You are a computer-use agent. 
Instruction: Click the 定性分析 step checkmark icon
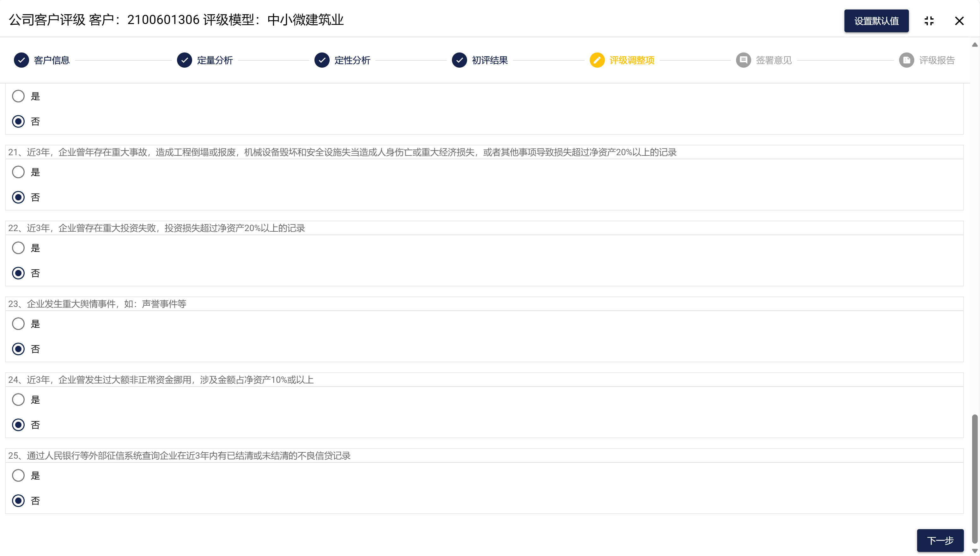coord(322,60)
